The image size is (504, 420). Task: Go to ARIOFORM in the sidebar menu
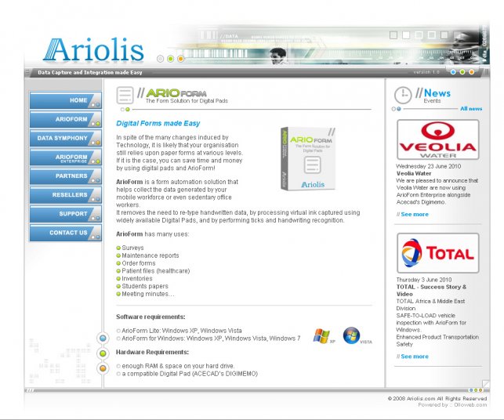(x=66, y=119)
